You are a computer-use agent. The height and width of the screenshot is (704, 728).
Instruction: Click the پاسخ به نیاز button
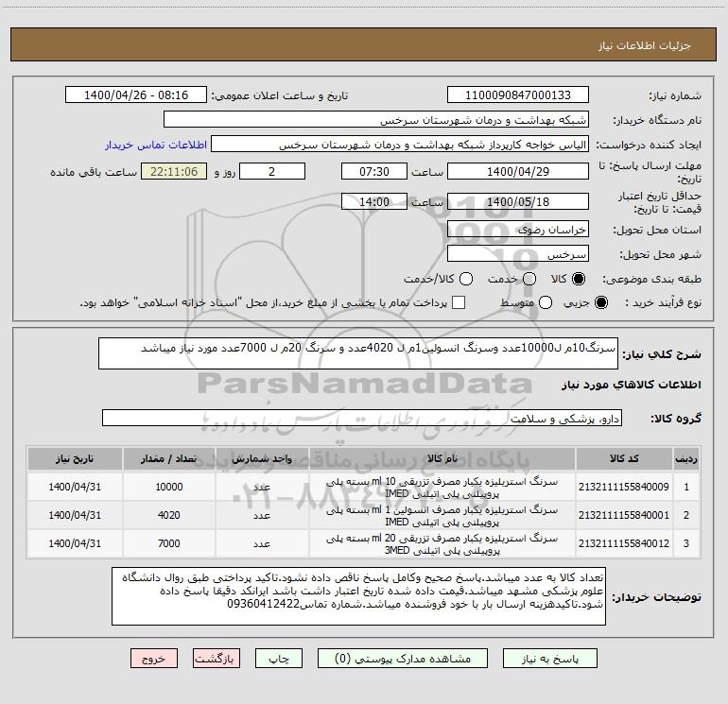coord(550,659)
